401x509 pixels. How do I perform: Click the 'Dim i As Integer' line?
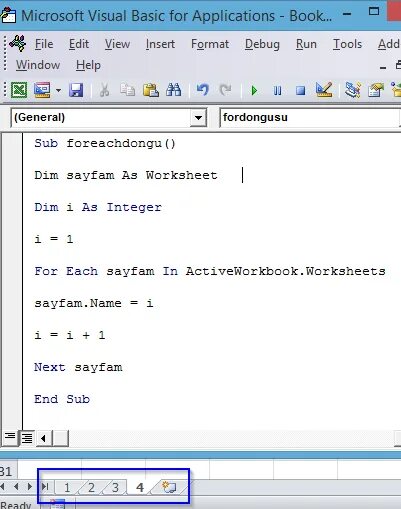(98, 207)
